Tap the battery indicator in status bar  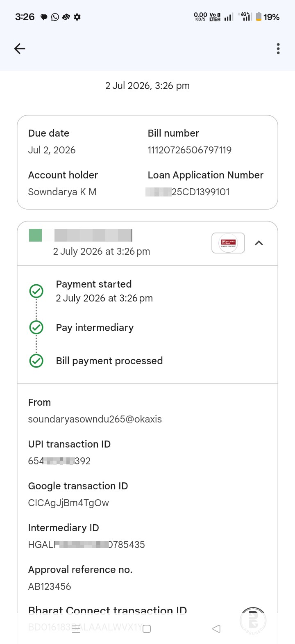(x=268, y=17)
